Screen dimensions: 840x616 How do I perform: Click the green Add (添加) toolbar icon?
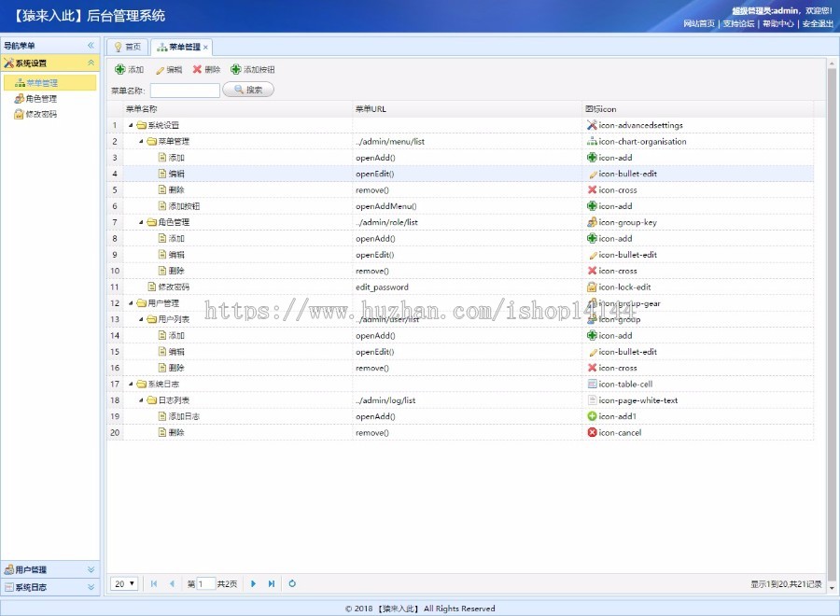tap(120, 68)
